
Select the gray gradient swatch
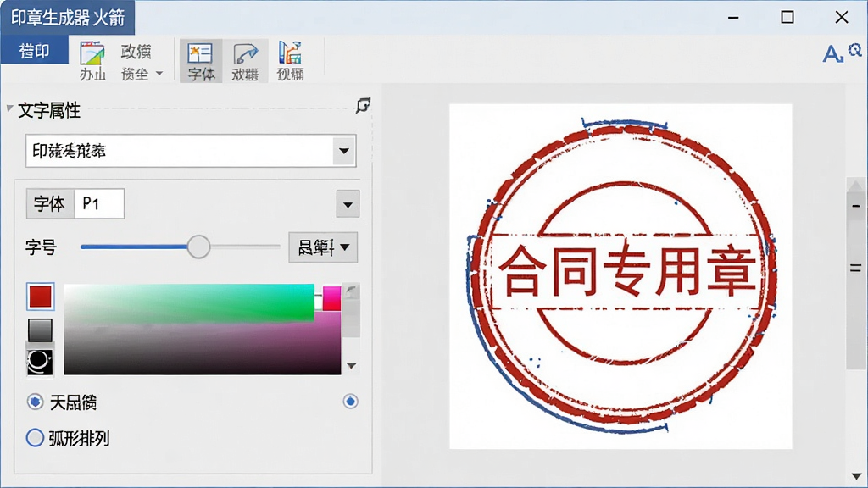point(40,330)
